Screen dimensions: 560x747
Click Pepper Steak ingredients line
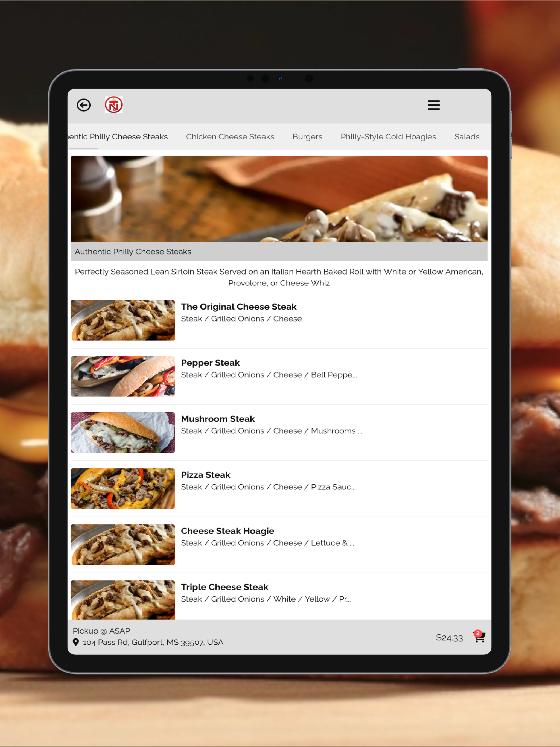click(269, 375)
